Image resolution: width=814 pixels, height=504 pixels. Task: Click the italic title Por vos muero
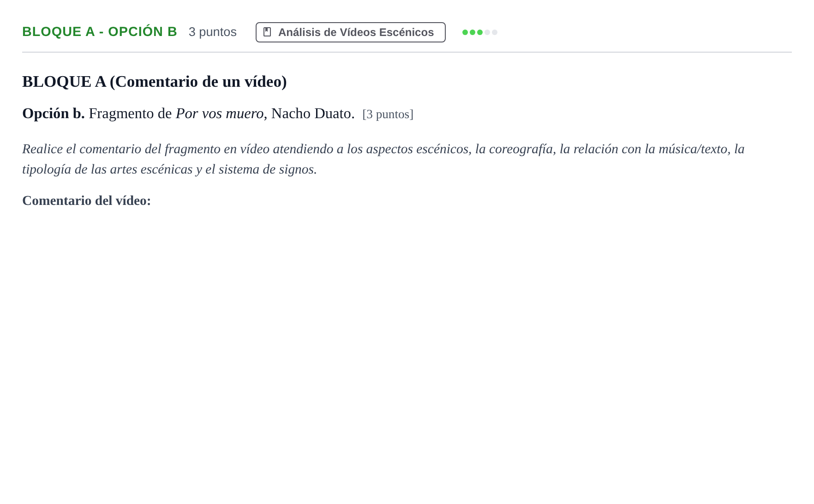tap(220, 114)
